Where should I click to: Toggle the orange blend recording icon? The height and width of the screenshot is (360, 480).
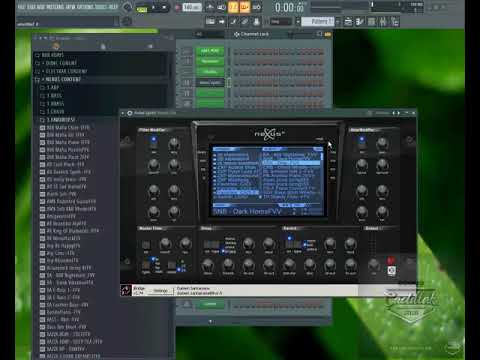(245, 7)
